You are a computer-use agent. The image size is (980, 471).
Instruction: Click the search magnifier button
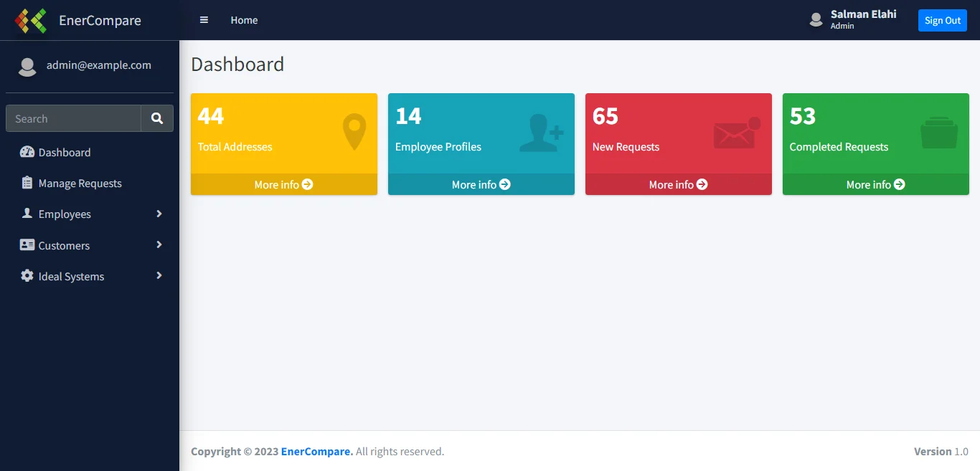pos(157,118)
